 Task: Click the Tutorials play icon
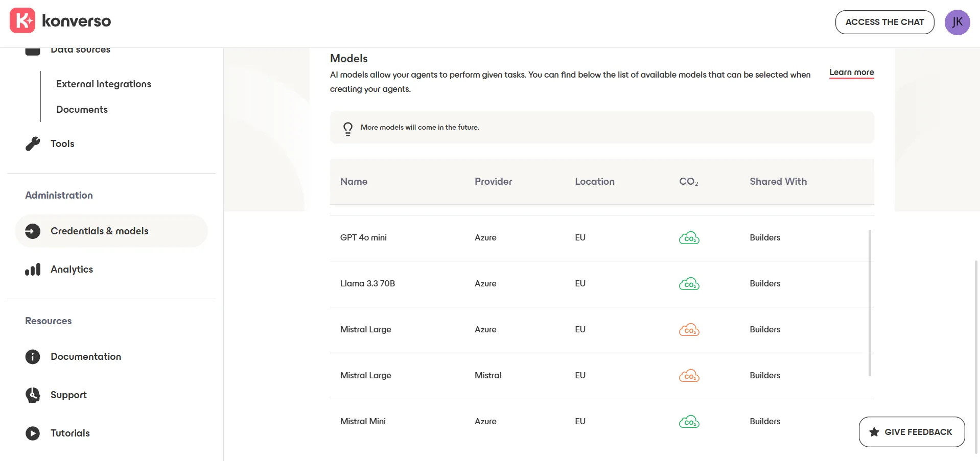33,433
